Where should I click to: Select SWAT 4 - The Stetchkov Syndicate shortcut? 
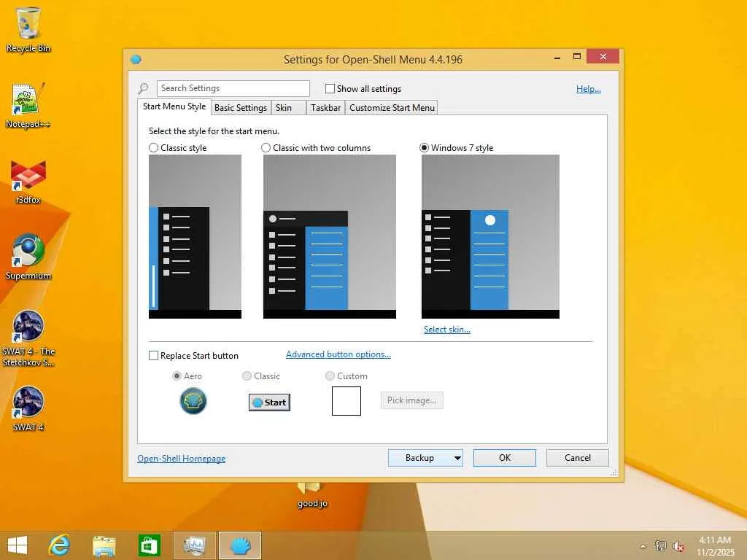28,338
